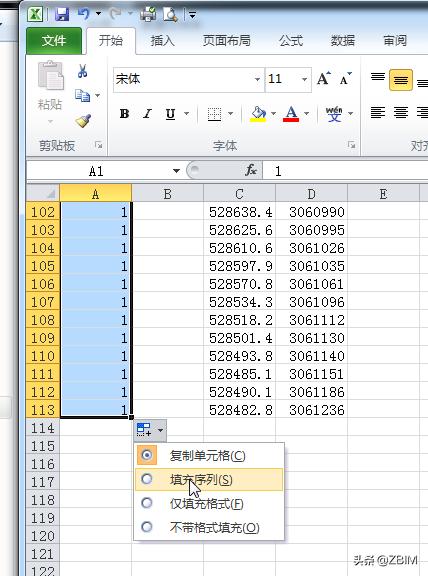Increase font size with large A
The height and width of the screenshot is (576, 428).
pyautogui.click(x=324, y=79)
